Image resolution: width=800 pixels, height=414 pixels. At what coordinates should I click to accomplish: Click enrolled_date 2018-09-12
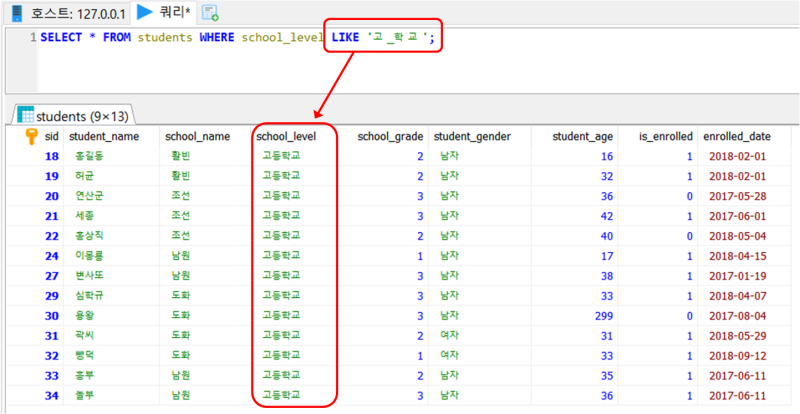(x=737, y=356)
